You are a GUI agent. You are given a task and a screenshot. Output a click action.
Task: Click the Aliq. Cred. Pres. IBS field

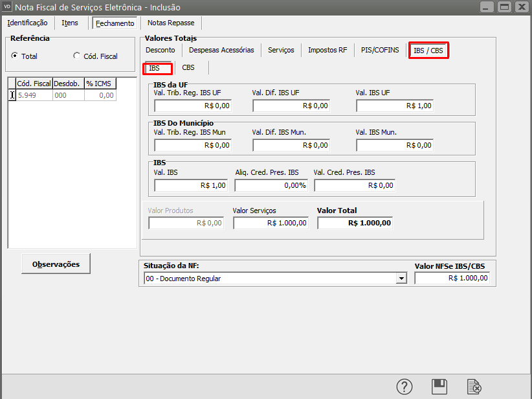(271, 185)
